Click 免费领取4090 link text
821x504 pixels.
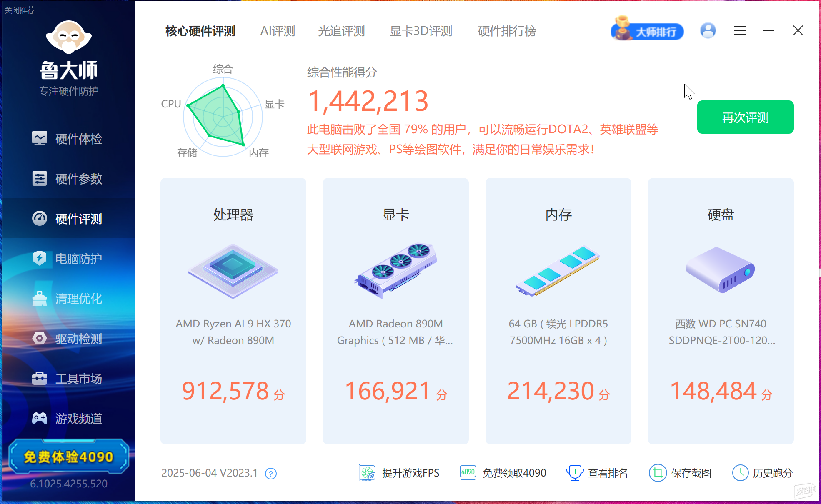[x=514, y=473]
